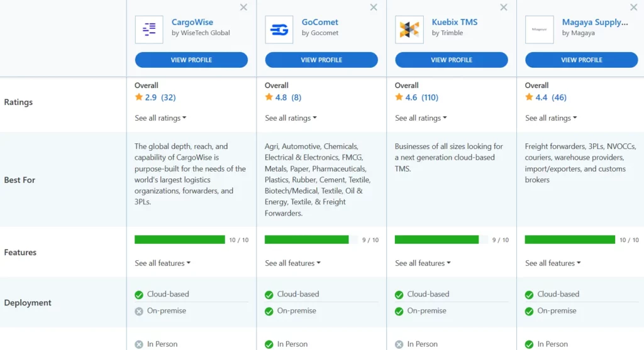Click the Magaya Supply logo thumbnail
The width and height of the screenshot is (644, 350).
(x=539, y=30)
